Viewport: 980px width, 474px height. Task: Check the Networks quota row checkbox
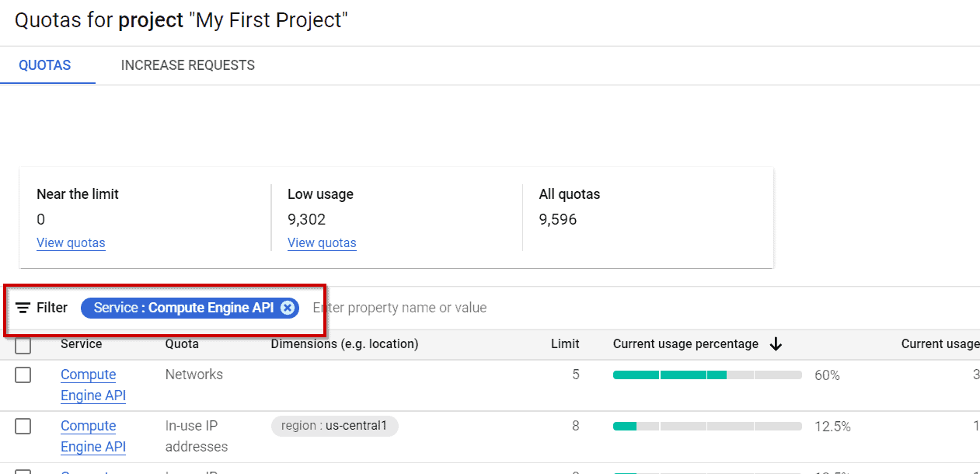[23, 375]
